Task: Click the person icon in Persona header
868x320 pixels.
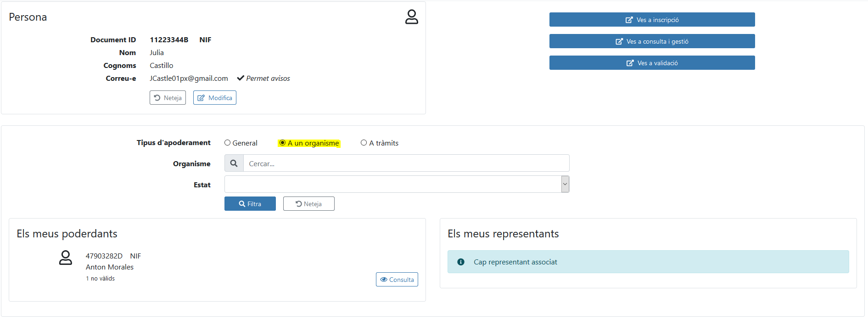Action: pos(411,17)
